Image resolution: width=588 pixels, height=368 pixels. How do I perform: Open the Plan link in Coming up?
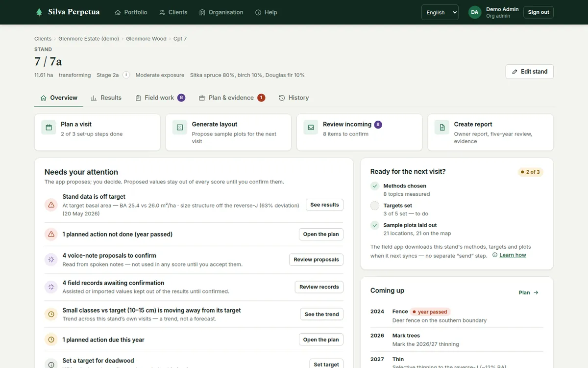click(529, 292)
